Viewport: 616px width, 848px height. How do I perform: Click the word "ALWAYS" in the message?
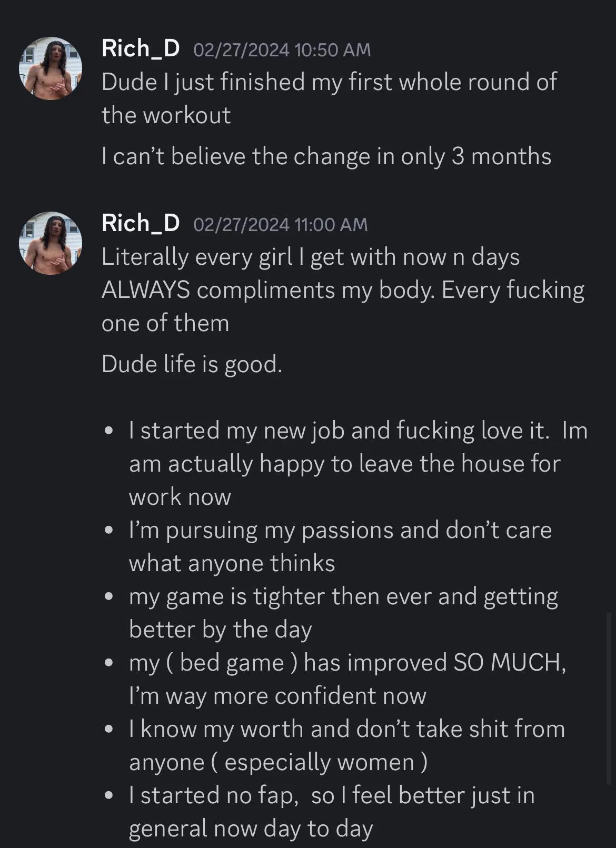tap(145, 290)
